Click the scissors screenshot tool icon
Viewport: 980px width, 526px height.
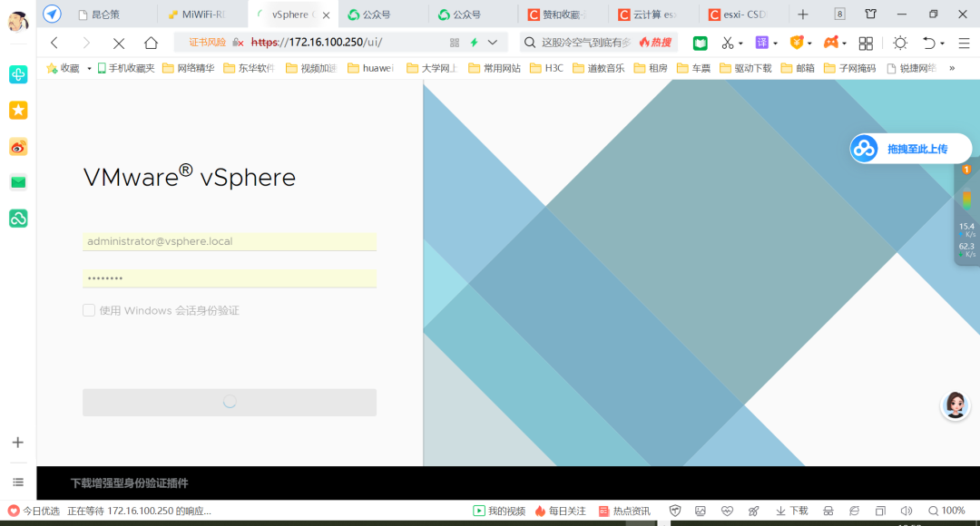[727, 43]
